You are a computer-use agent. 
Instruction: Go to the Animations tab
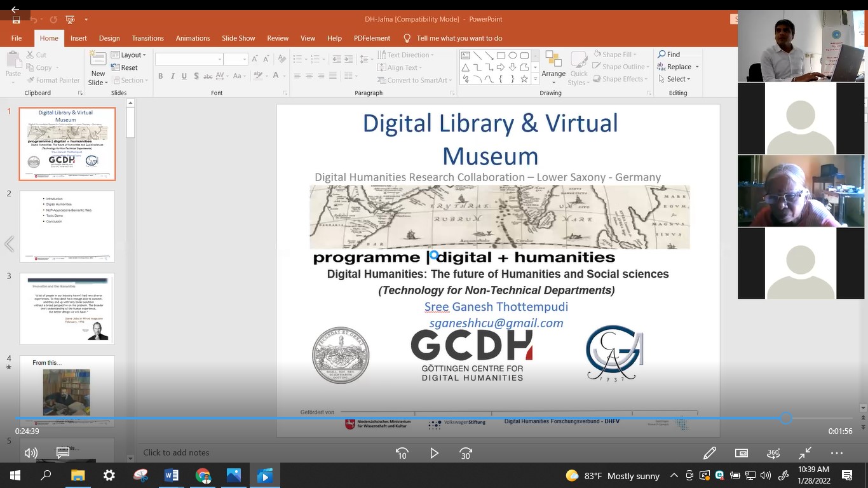pyautogui.click(x=193, y=38)
